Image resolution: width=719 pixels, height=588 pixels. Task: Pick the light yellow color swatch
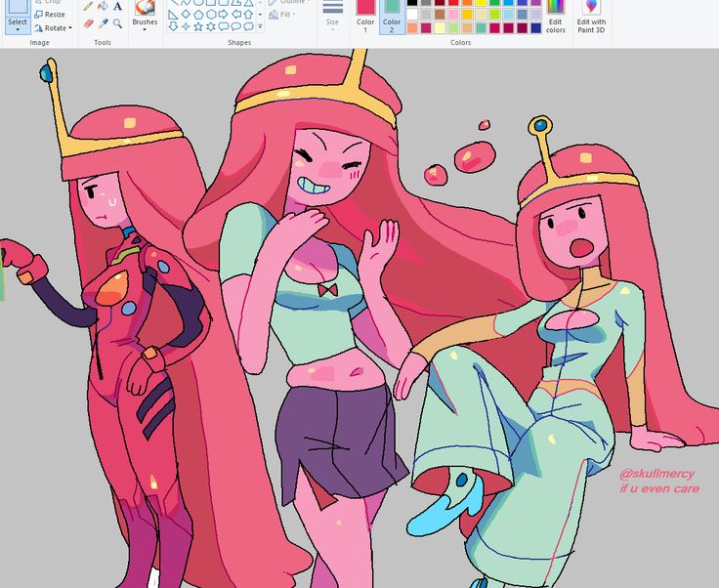[481, 15]
